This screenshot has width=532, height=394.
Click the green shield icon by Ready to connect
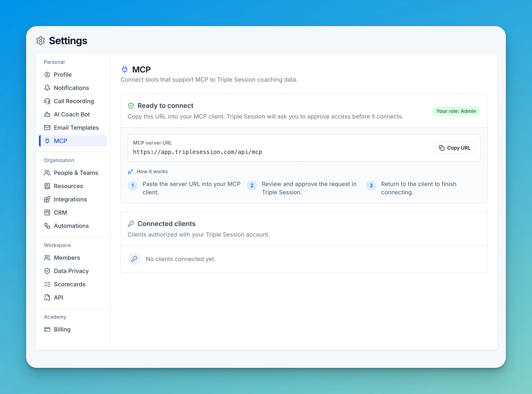131,106
